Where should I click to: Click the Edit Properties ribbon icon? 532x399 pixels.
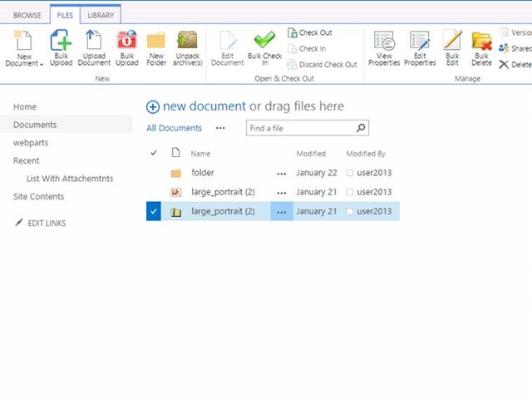[420, 42]
